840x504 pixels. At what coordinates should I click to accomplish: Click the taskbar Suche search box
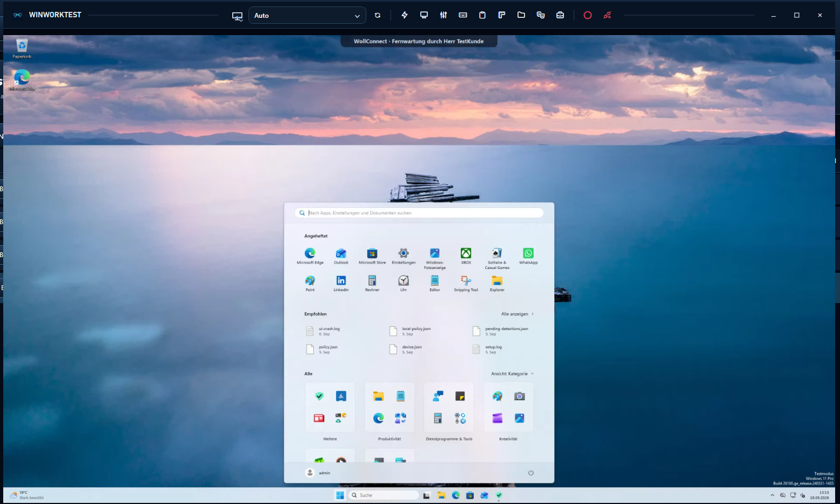point(384,495)
